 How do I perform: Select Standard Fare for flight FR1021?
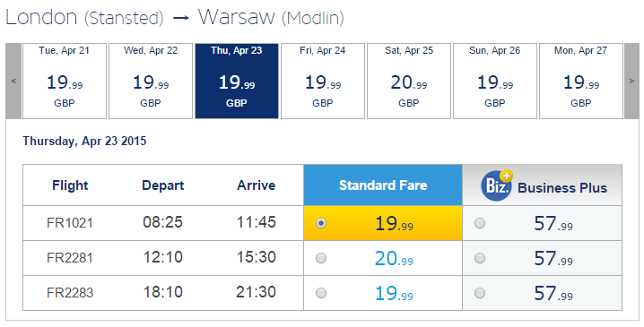pyautogui.click(x=321, y=223)
